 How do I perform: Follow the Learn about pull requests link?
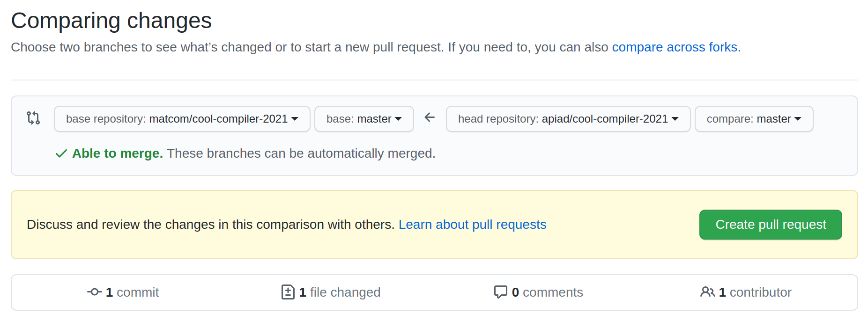(472, 225)
